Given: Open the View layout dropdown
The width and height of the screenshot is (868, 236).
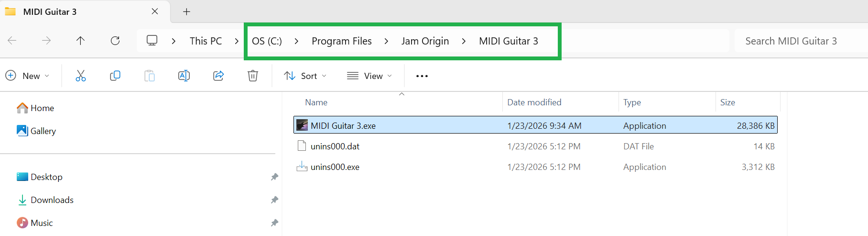Looking at the screenshot, I should tap(369, 76).
